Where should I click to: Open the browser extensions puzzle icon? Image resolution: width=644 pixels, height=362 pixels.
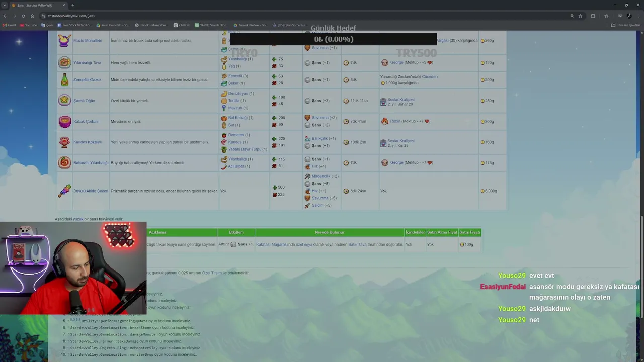click(593, 16)
